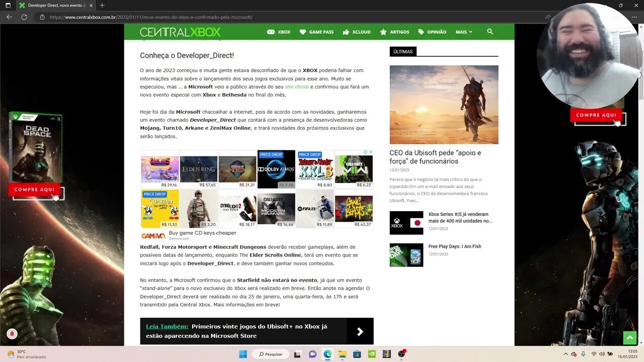Open the Chat app on taskbar

[312, 354]
